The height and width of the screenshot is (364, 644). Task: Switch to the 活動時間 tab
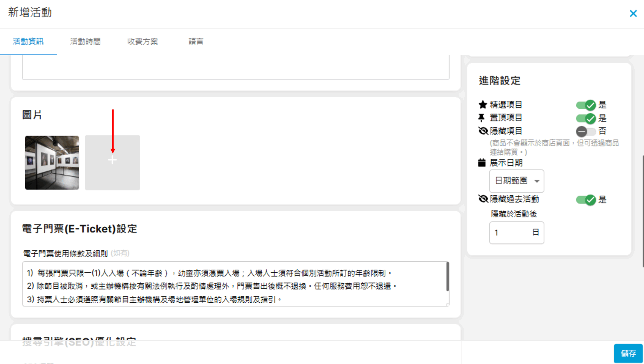pyautogui.click(x=85, y=41)
